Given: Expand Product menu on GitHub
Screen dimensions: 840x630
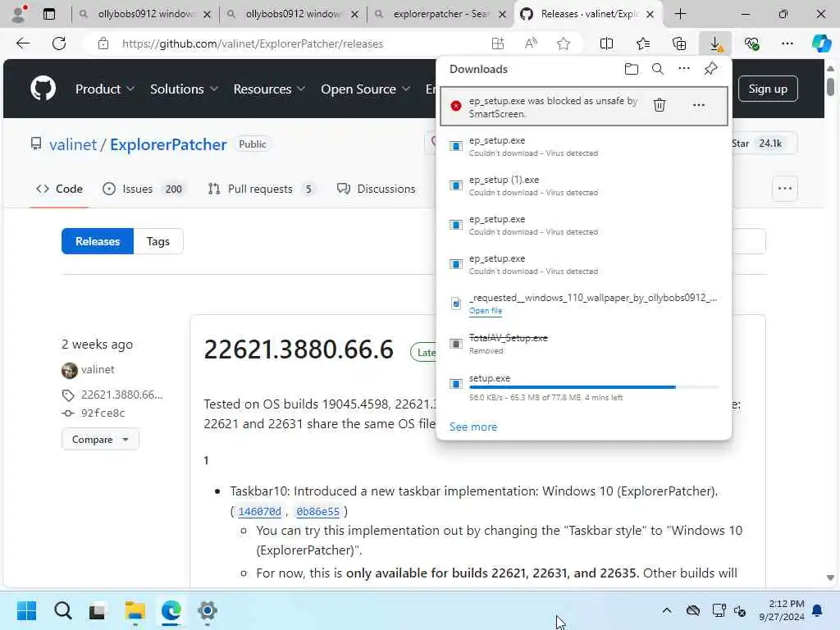Looking at the screenshot, I should pos(104,89).
